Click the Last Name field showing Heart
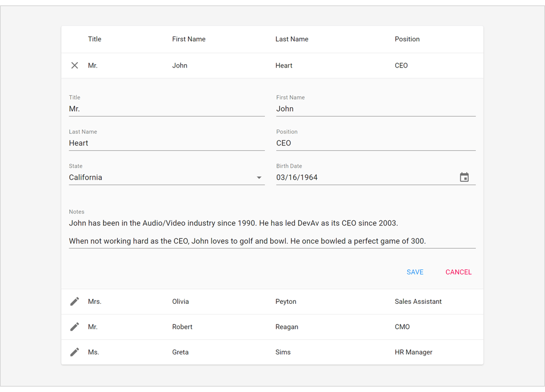 (x=163, y=143)
